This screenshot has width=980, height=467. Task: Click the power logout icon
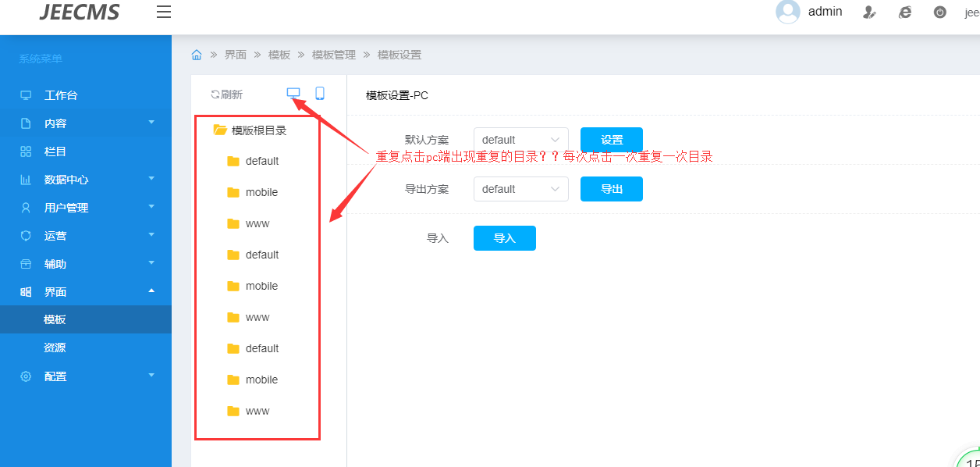940,12
